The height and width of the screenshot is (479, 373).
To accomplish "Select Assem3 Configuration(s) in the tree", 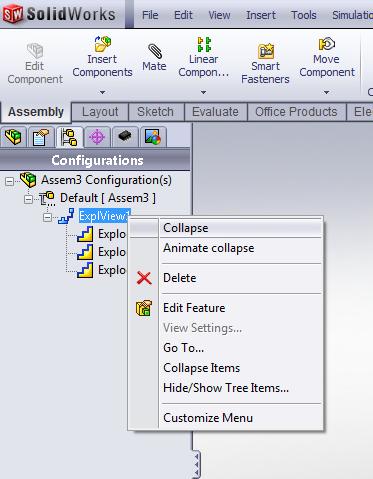I will coord(106,180).
